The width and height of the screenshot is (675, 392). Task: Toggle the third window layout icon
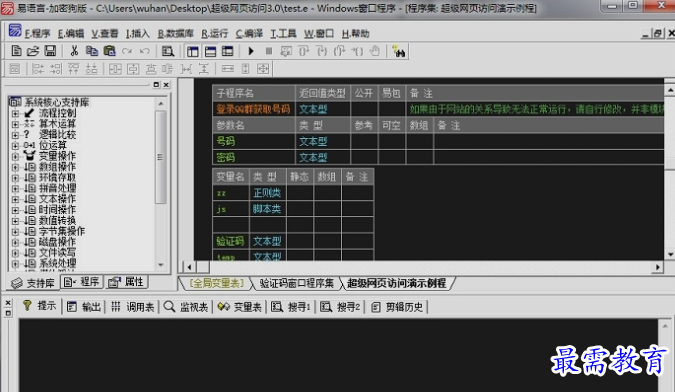tap(227, 51)
